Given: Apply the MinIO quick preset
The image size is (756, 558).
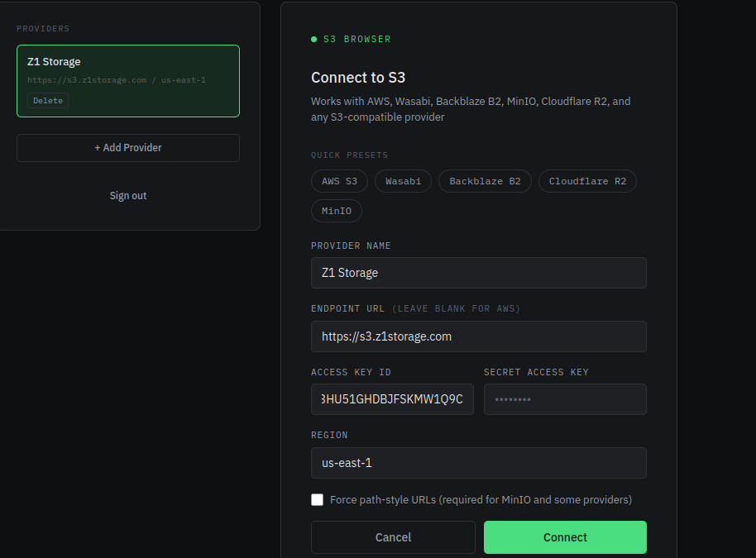Looking at the screenshot, I should pos(337,211).
